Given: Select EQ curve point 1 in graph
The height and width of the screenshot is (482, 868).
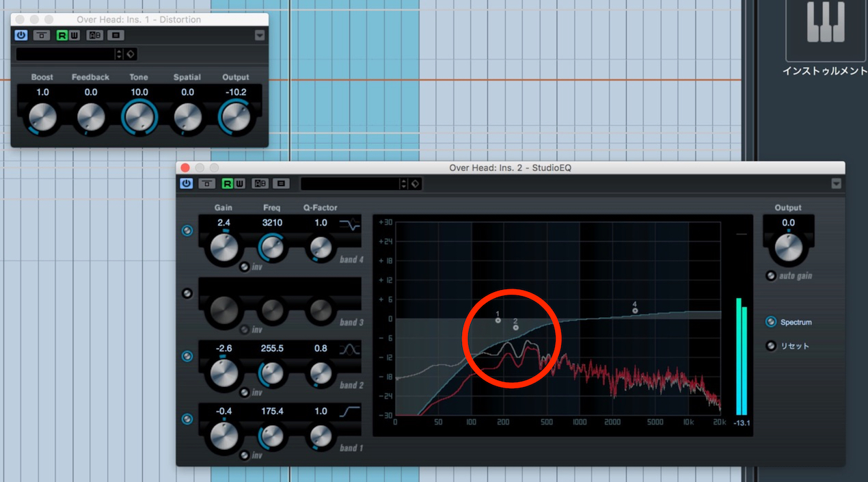Looking at the screenshot, I should click(498, 320).
